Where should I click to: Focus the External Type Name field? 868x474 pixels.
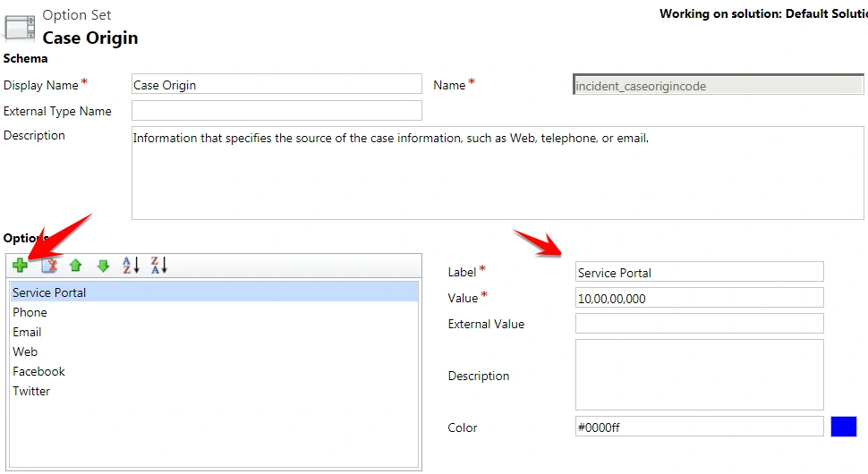point(277,110)
